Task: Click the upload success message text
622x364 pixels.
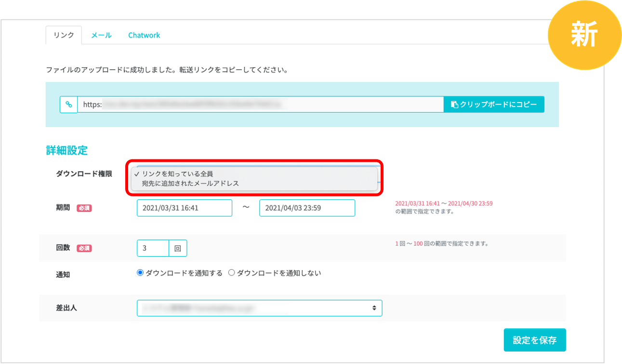Action: pos(167,70)
